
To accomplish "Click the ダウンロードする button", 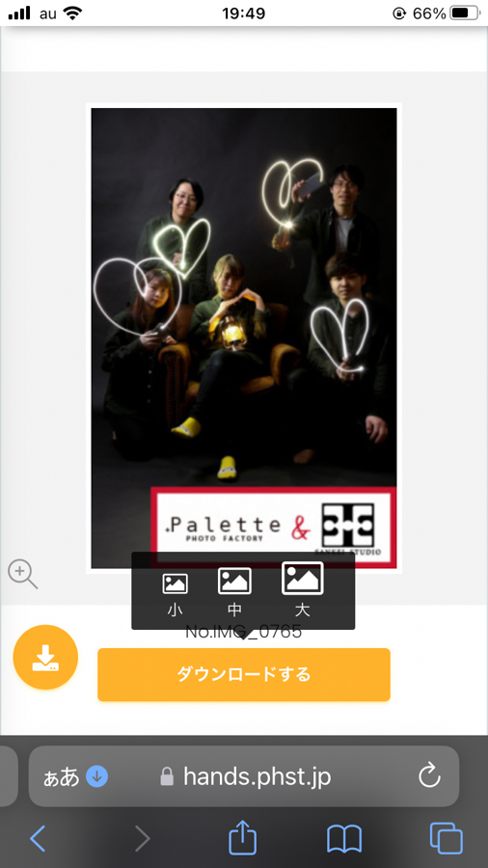I will 244,675.
